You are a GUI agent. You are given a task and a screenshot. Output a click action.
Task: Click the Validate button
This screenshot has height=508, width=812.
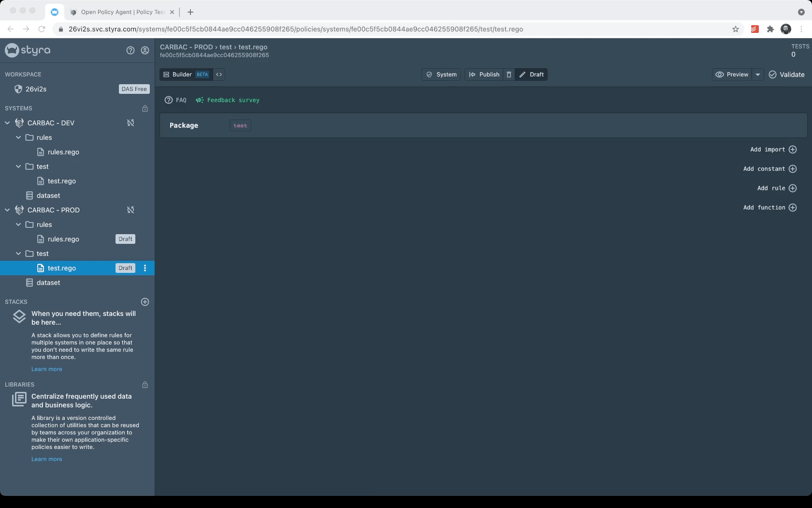point(786,75)
